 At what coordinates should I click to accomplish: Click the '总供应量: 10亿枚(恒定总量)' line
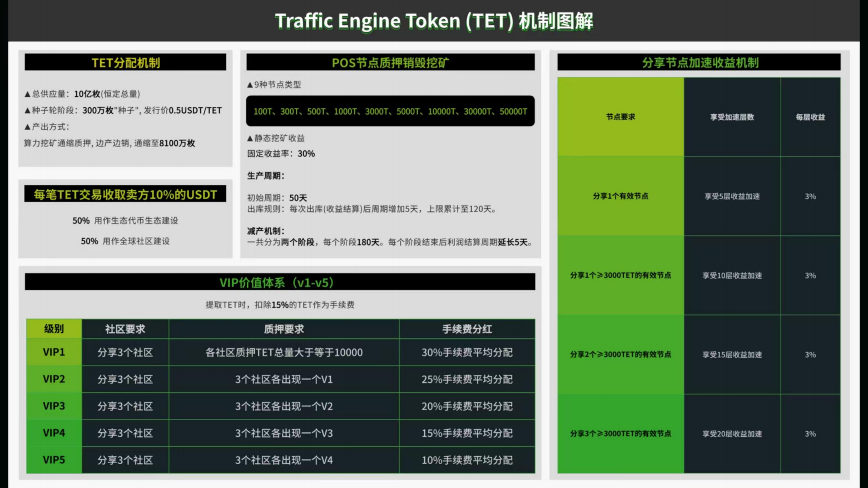click(82, 93)
